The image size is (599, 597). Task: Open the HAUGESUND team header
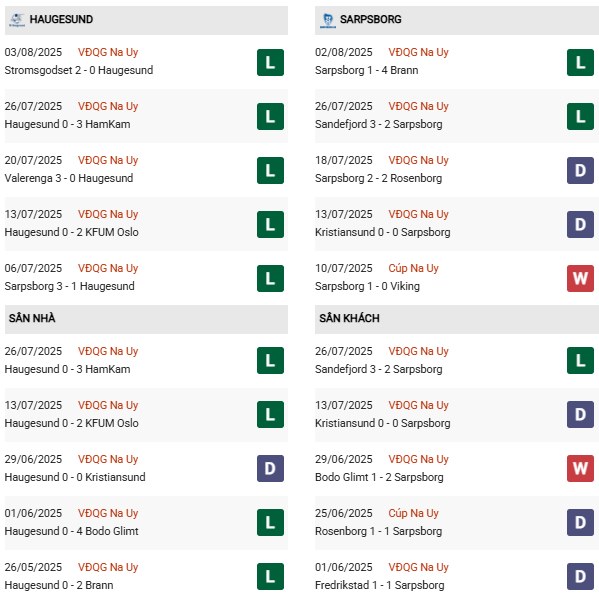click(146, 20)
